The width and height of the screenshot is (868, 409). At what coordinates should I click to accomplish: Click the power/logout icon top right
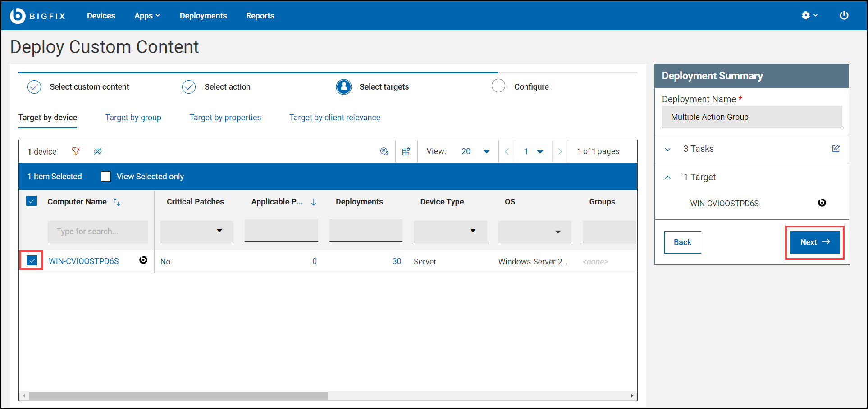[844, 15]
